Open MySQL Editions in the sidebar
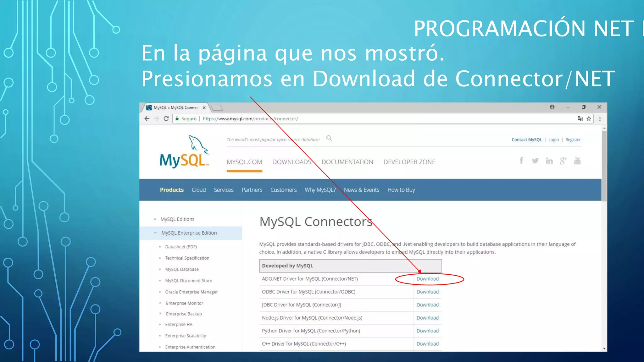Viewport: 644px width, 362px height. (177, 219)
